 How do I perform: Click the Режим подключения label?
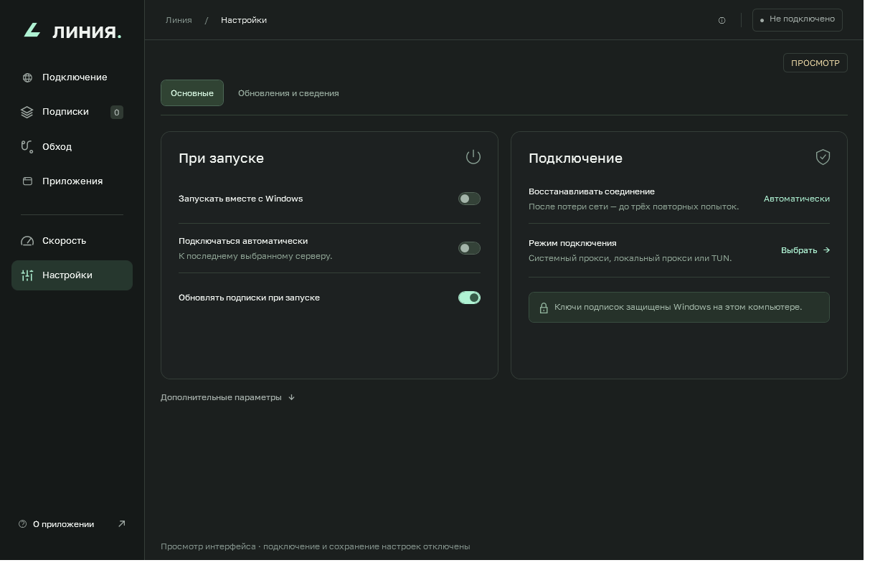[x=572, y=243]
